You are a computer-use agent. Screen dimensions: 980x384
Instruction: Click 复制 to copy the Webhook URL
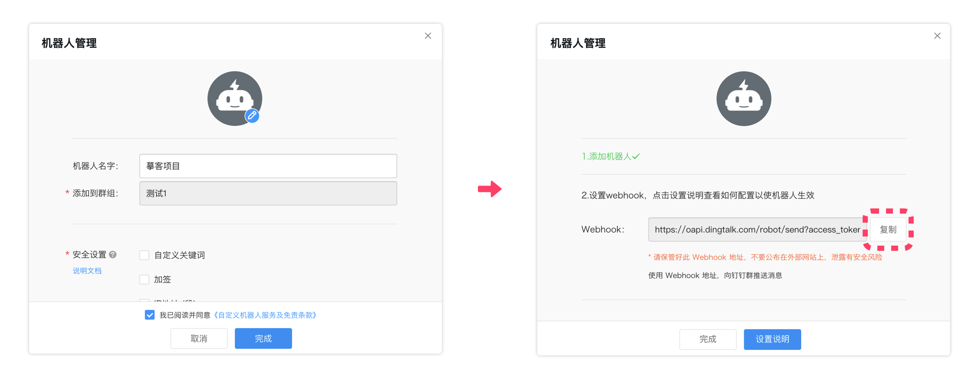point(888,230)
